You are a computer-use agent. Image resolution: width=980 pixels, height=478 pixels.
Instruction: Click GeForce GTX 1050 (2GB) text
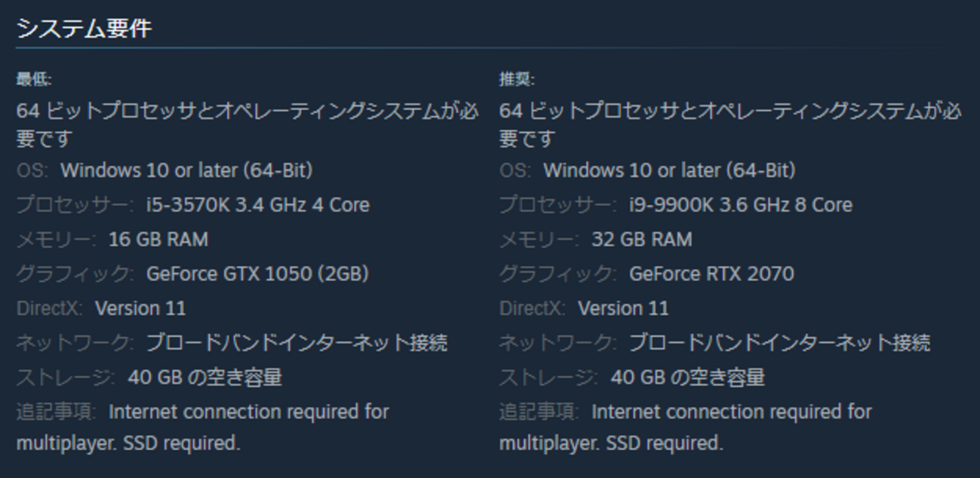(257, 274)
